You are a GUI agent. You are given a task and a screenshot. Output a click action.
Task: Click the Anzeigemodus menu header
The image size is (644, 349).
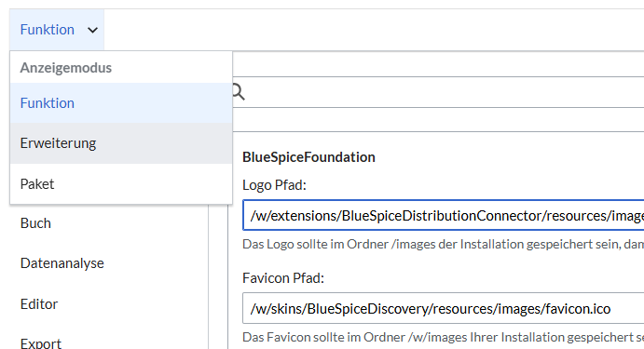[x=66, y=68]
